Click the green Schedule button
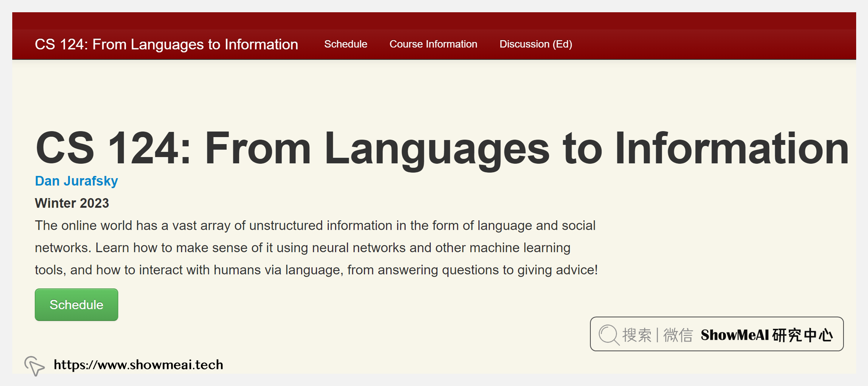This screenshot has height=386, width=868. pyautogui.click(x=76, y=305)
